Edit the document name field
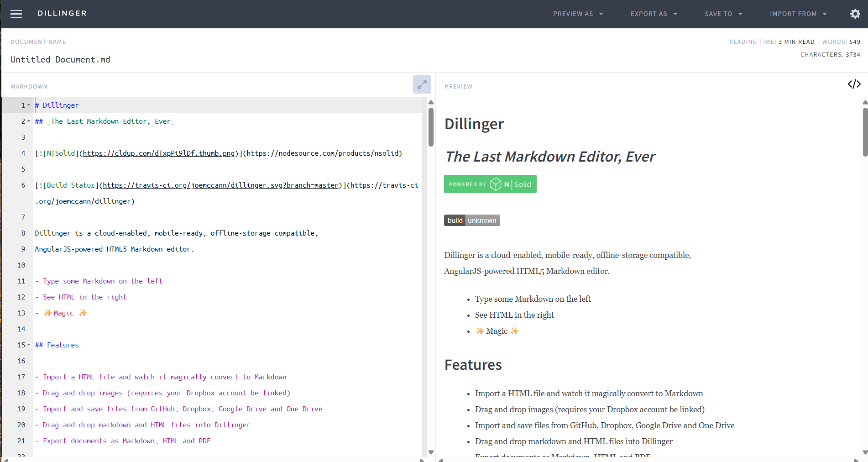 tap(60, 59)
